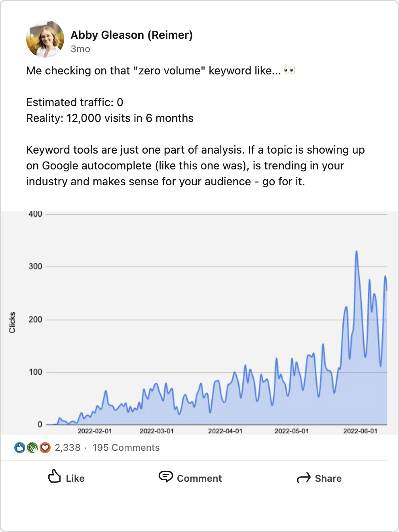
Task: Click the speech bubble Comment icon
Action: pos(165,477)
